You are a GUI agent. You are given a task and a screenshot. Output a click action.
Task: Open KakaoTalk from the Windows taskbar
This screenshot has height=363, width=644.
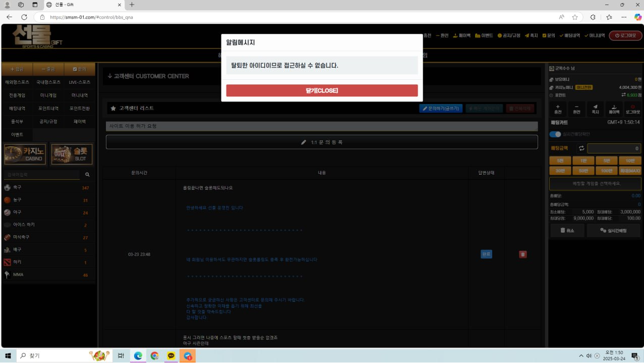(171, 356)
